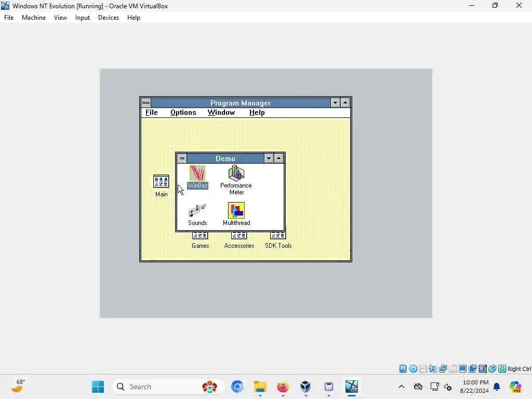Click VirtualBox audio indicator icon

[x=433, y=369]
